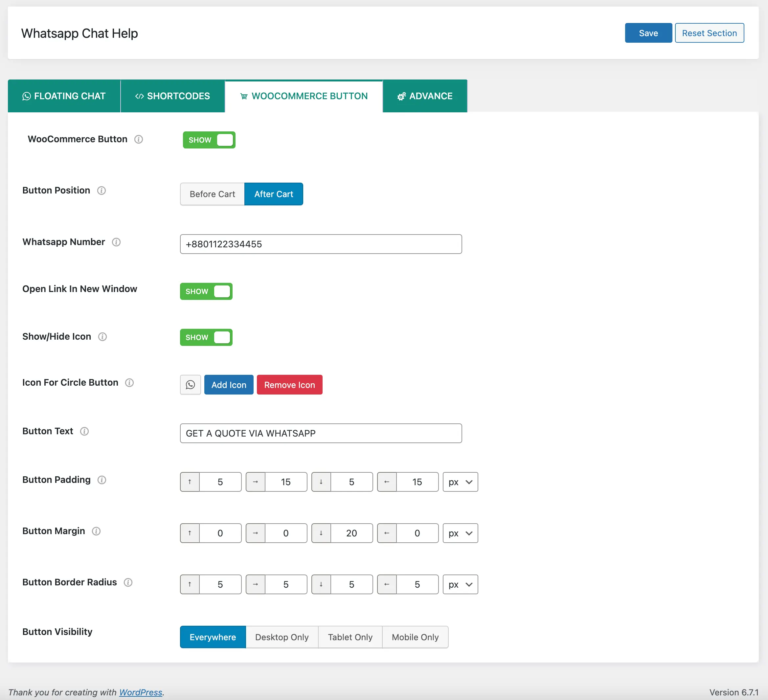Viewport: 768px width, 700px height.
Task: Click info icon next to Button Position
Action: pyautogui.click(x=101, y=191)
